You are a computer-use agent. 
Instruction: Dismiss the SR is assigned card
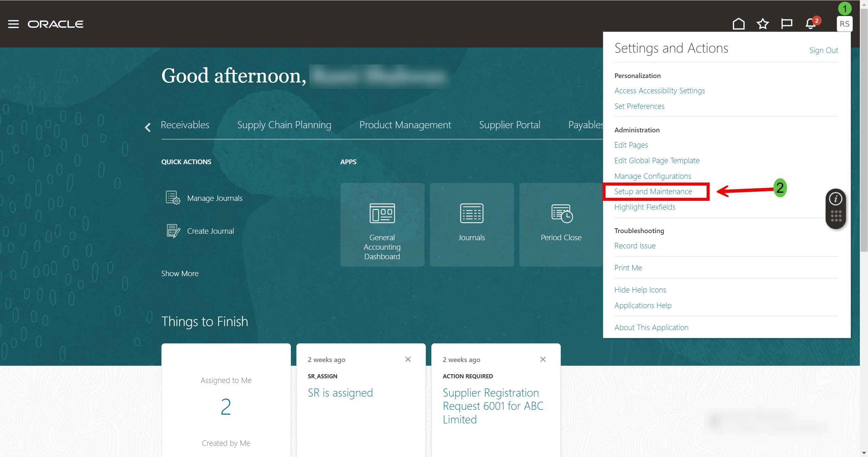tap(408, 359)
